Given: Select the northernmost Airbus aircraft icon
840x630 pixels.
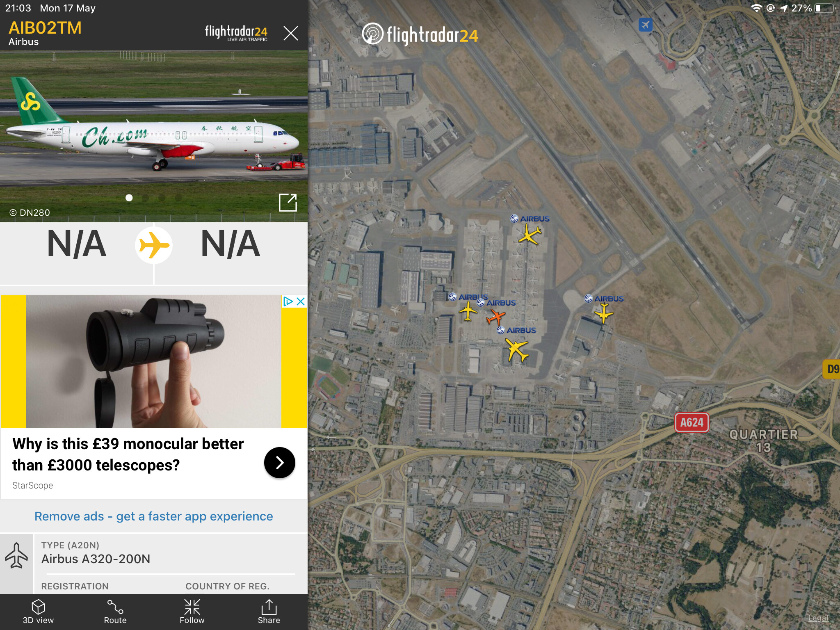Looking at the screenshot, I should point(530,235).
